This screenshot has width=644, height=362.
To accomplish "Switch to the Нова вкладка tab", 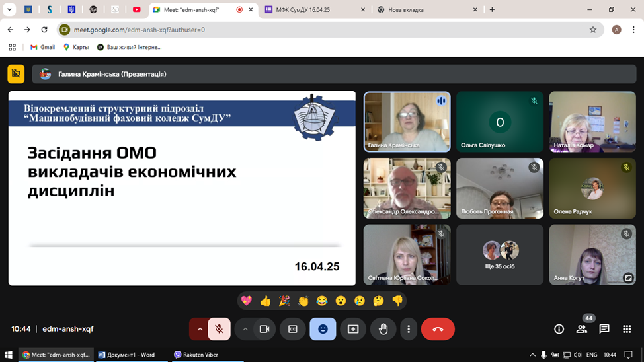I will (x=423, y=10).
